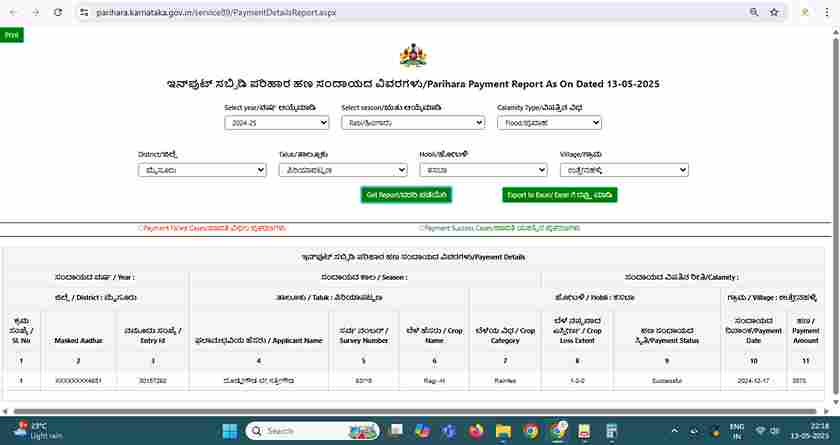Image resolution: width=840 pixels, height=445 pixels.
Task: Select the Payment Failed Cases radio button
Action: click(x=140, y=228)
